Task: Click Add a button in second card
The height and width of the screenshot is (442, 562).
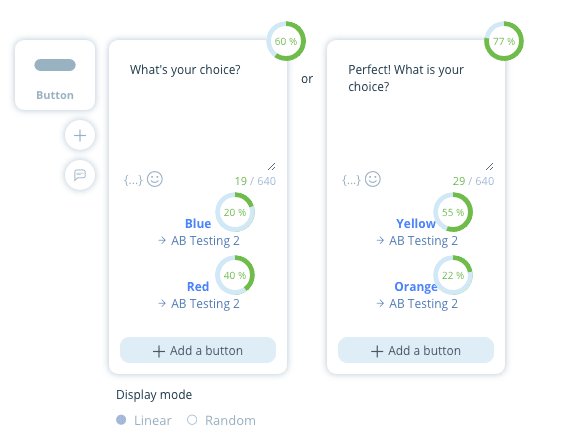Action: (416, 350)
